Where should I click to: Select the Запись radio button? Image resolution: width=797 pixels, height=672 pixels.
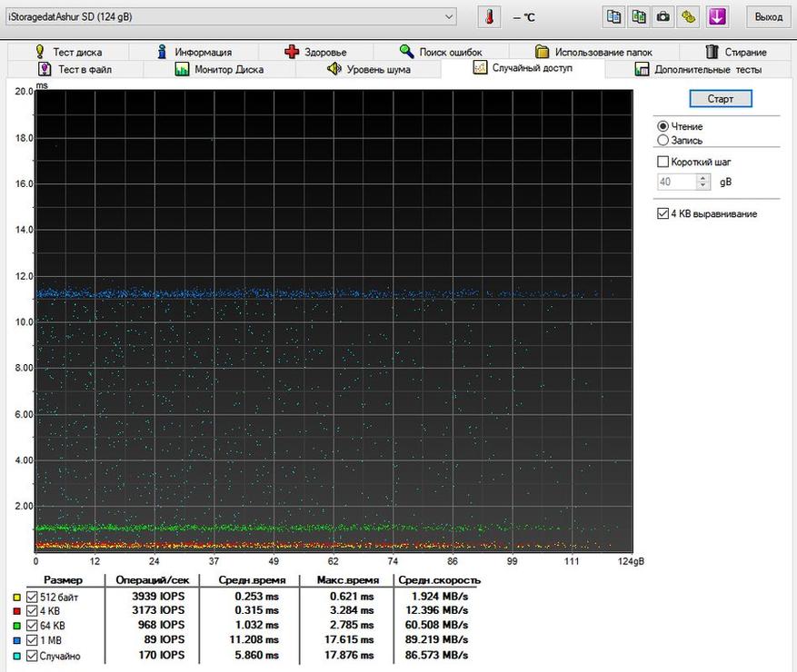[x=663, y=141]
